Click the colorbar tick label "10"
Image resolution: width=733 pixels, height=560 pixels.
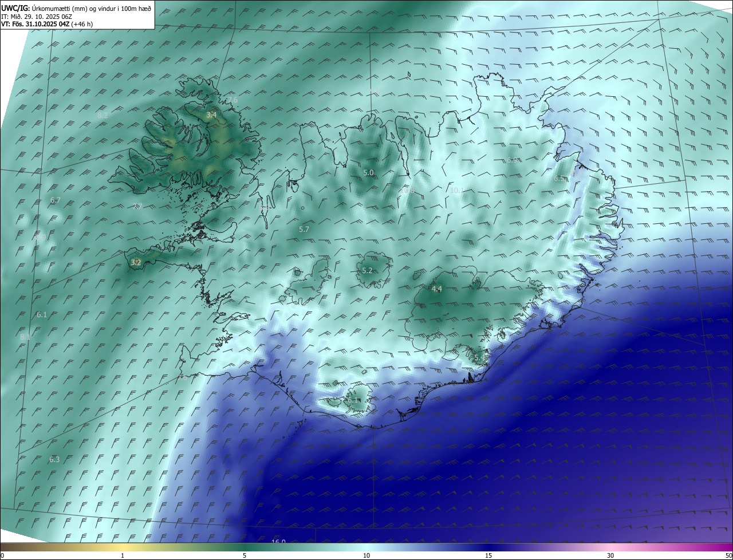coord(366,555)
